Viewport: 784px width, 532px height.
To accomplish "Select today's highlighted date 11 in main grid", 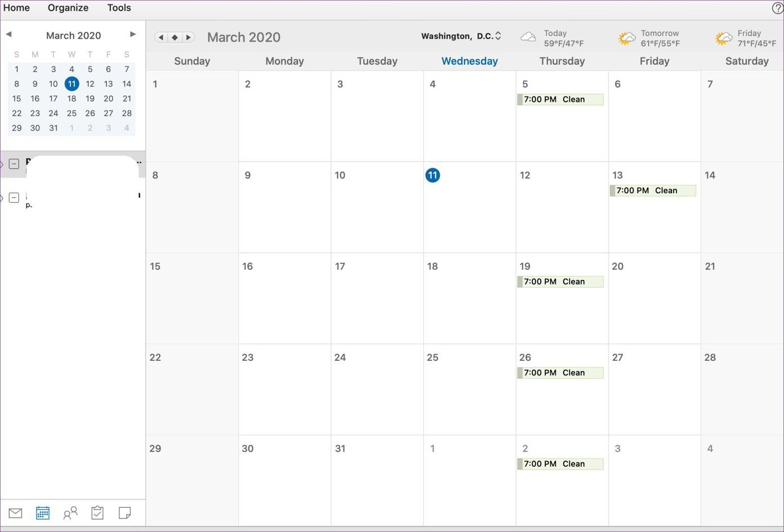I will [433, 175].
